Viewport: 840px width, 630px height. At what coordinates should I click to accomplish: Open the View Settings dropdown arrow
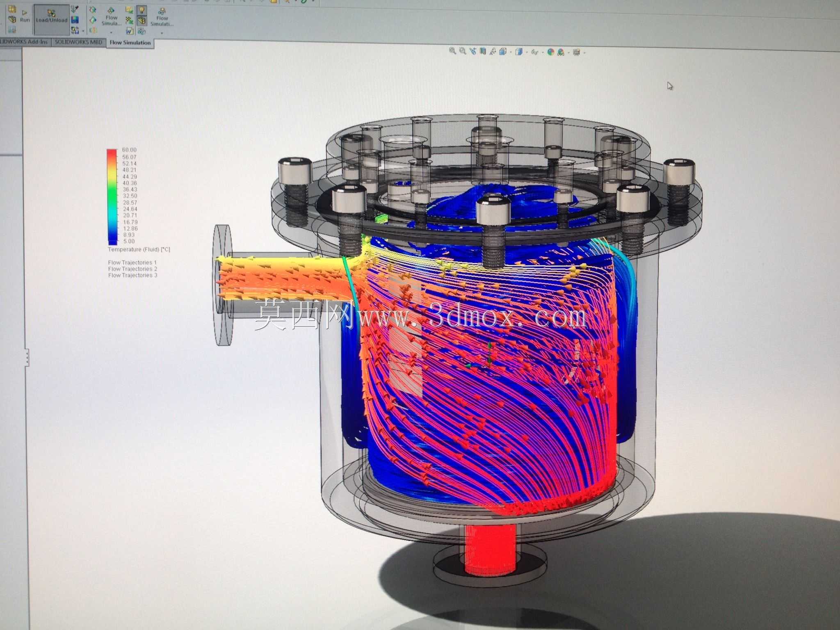584,52
